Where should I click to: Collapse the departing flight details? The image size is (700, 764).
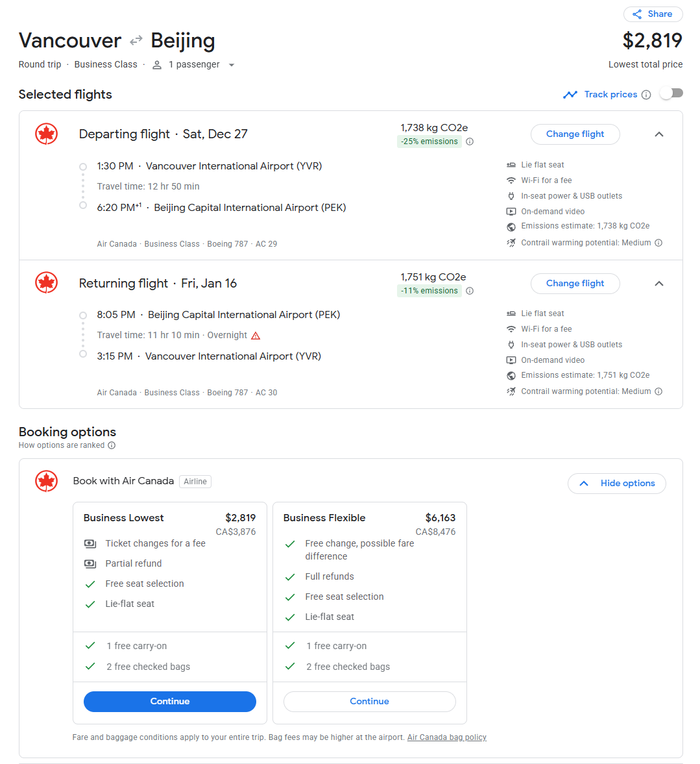point(659,134)
